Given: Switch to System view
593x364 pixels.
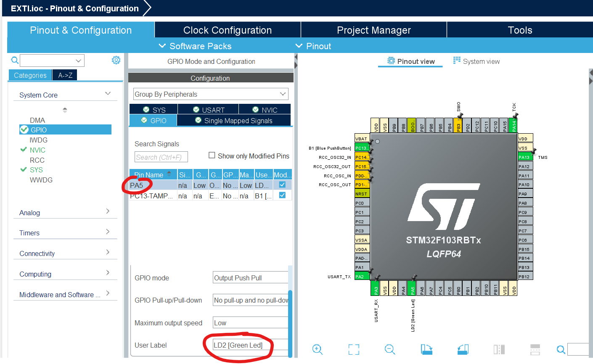Looking at the screenshot, I should tap(476, 61).
